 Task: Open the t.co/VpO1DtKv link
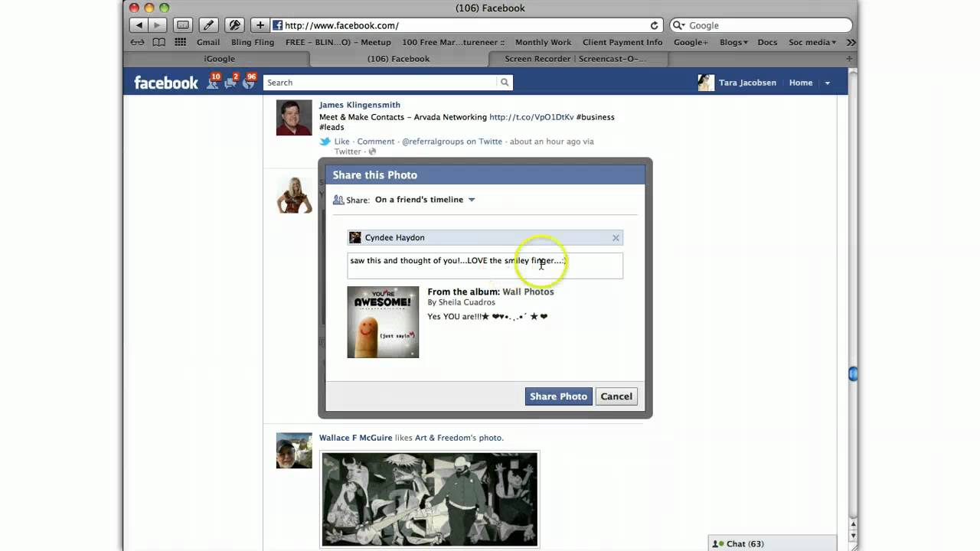[x=531, y=117]
